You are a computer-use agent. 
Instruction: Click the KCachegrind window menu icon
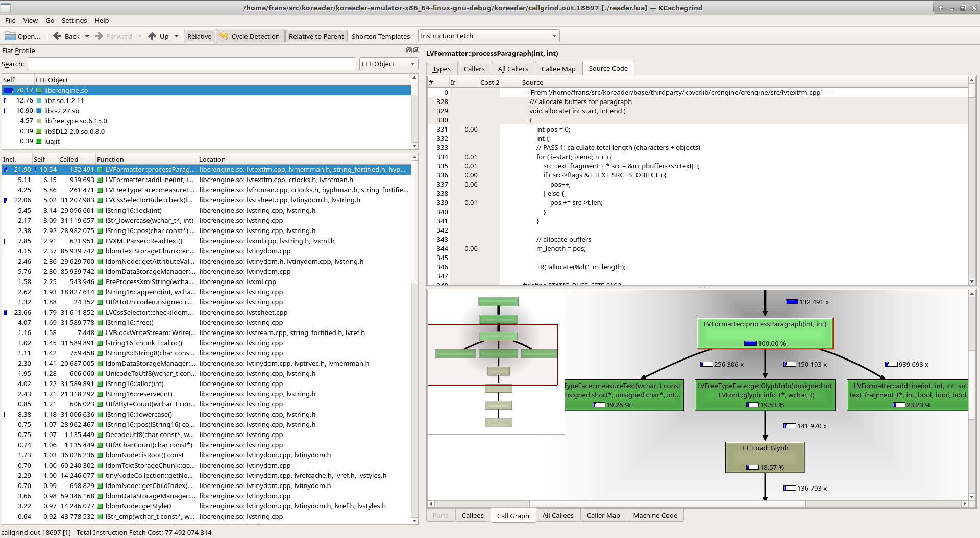click(x=6, y=8)
